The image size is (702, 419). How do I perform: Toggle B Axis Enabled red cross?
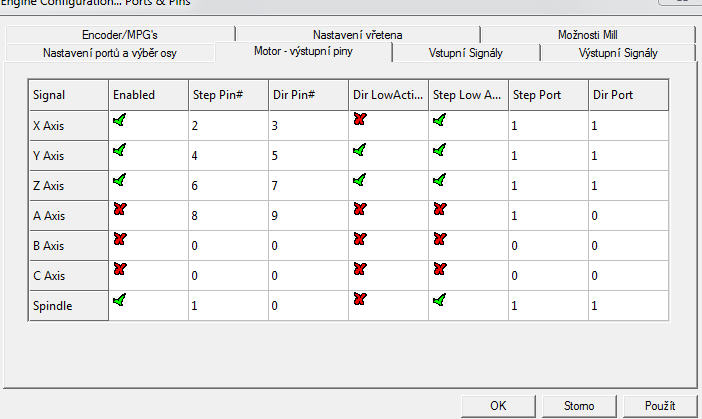[x=120, y=239]
